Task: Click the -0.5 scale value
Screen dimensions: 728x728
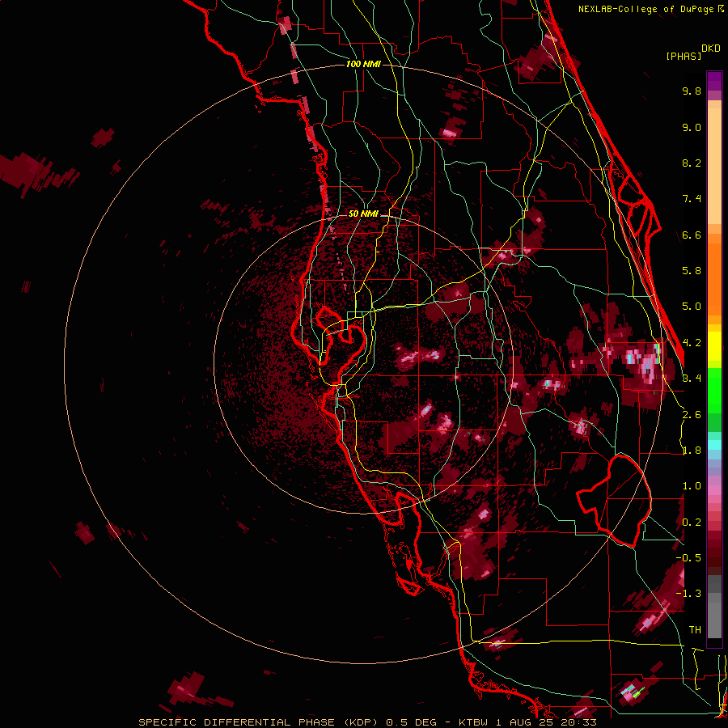Action: pos(688,558)
